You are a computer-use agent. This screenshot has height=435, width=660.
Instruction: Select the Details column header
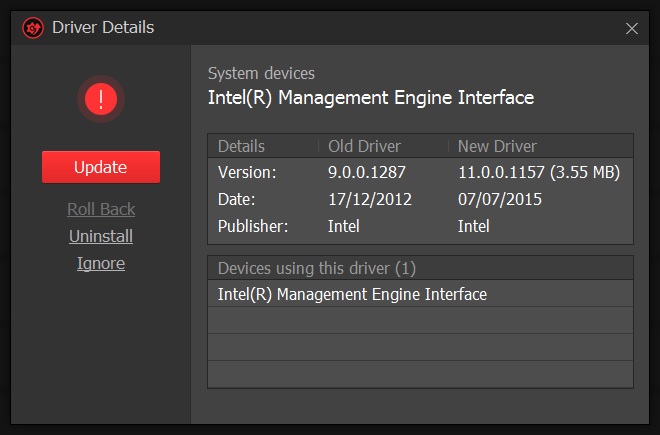(241, 146)
